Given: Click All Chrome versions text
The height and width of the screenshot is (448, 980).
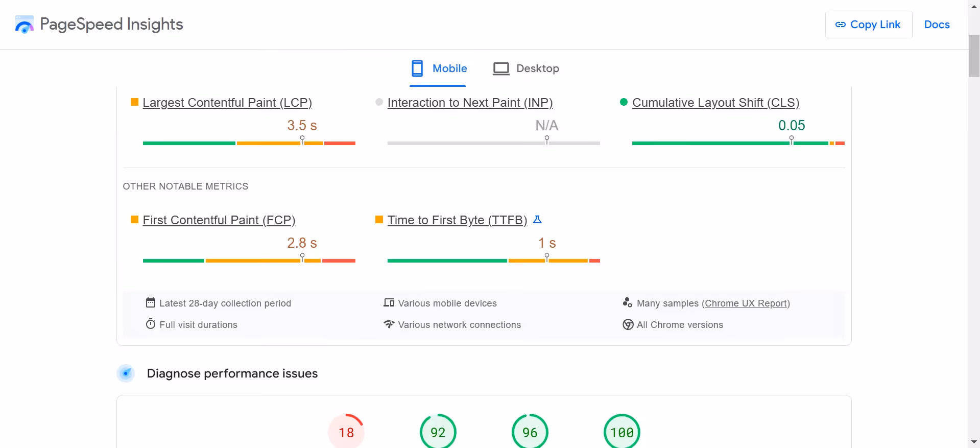Looking at the screenshot, I should tap(680, 325).
